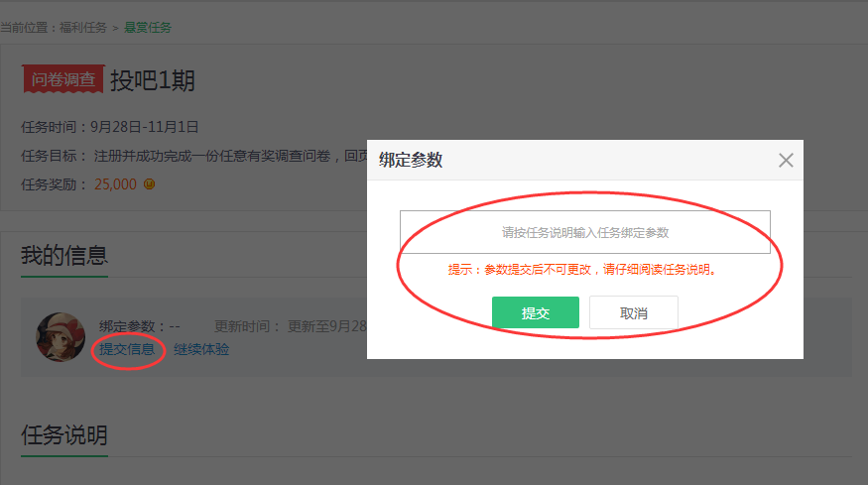The image size is (868, 485).
Task: Click the 绑定参数 label in my info
Action: click(x=139, y=326)
